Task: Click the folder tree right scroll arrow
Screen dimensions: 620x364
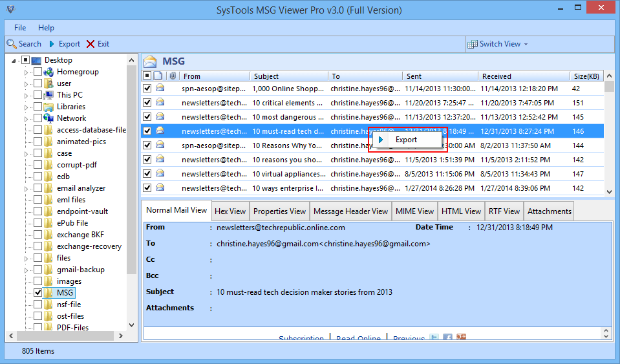Action: [121, 336]
